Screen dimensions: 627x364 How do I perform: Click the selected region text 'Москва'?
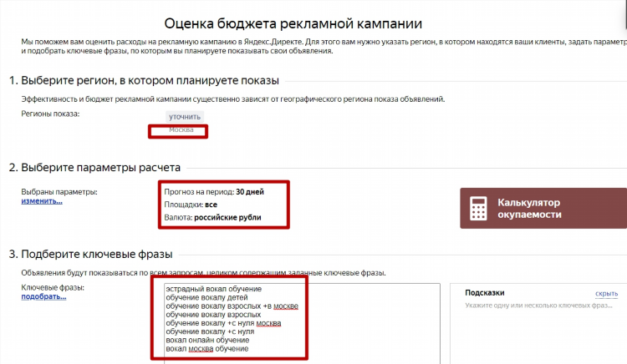[x=181, y=129]
